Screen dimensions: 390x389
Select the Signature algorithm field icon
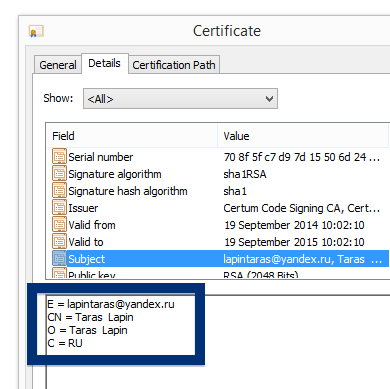(59, 174)
